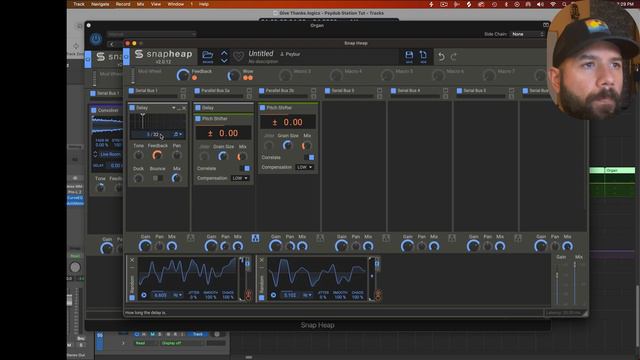Toggle Parallel Bus 2a enable square

click(x=197, y=91)
